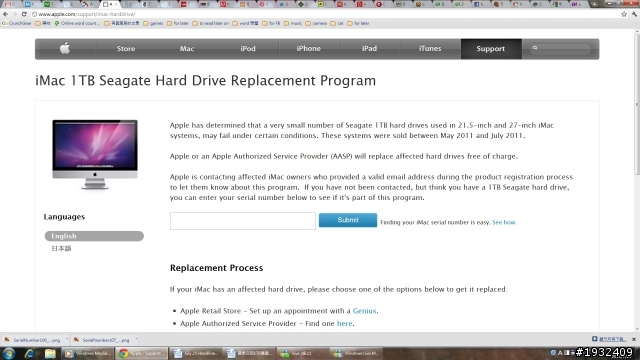The image size is (640, 360).
Task: Switch to July 25 Headline document taskbar item
Action: (x=196, y=353)
